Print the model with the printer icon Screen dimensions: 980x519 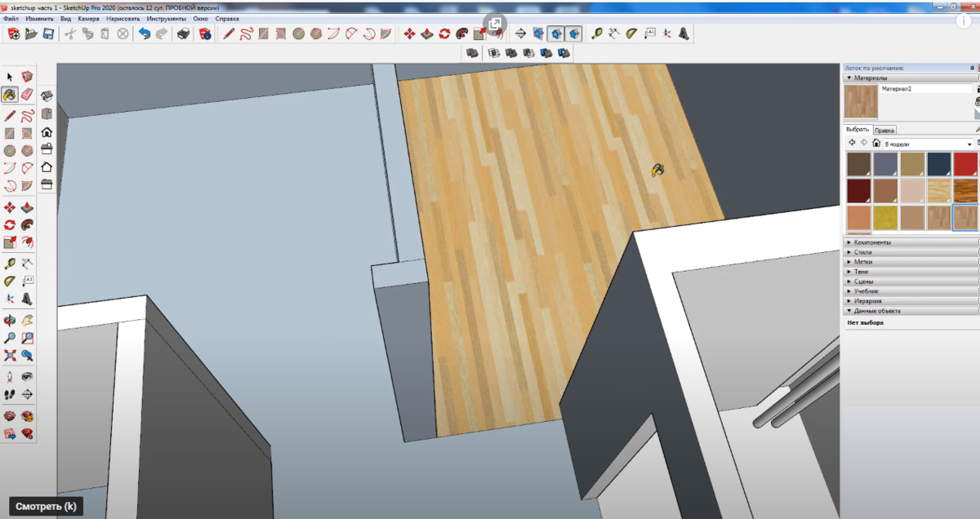[x=184, y=33]
